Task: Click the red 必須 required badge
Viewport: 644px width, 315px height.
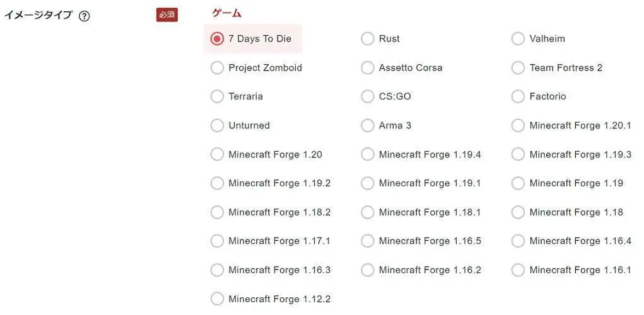Action: [167, 15]
